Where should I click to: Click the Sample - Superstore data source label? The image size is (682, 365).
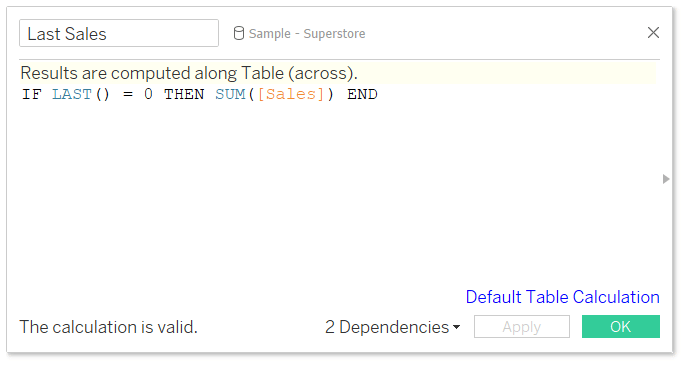click(307, 33)
